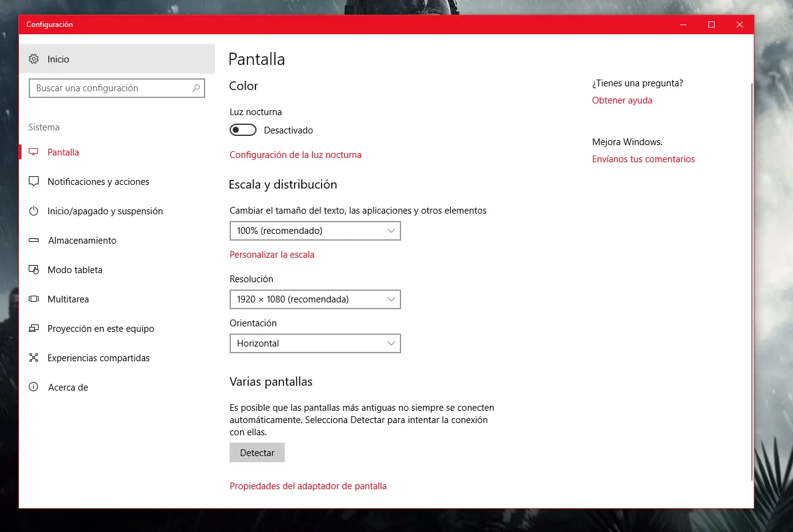
Task: Click the Buscar una configuración field
Action: pos(117,88)
